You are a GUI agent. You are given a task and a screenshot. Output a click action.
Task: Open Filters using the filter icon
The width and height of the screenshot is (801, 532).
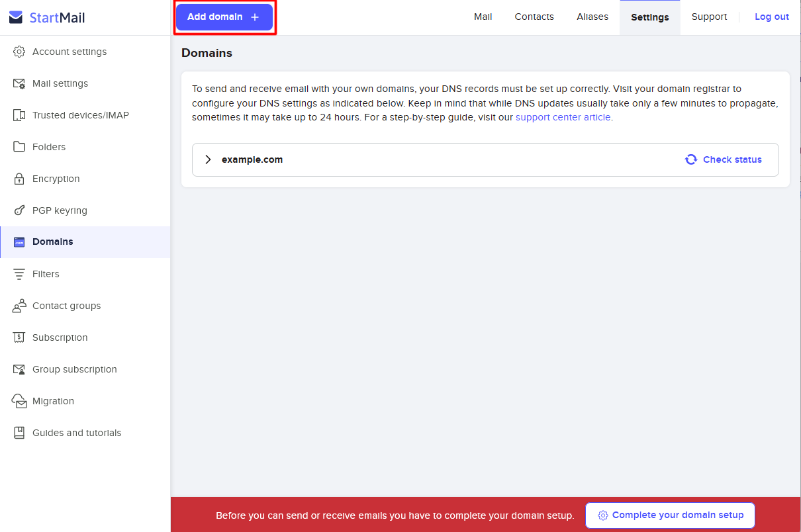coord(20,274)
